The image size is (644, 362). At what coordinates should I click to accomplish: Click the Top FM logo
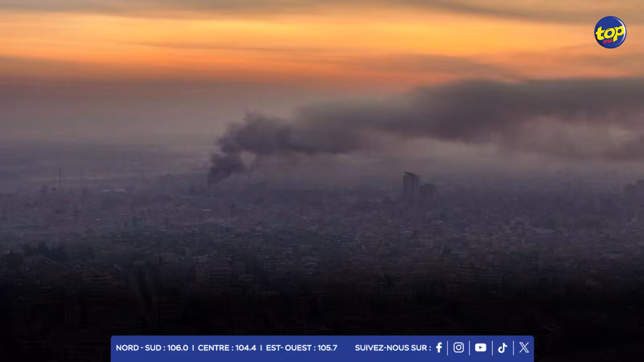[610, 32]
